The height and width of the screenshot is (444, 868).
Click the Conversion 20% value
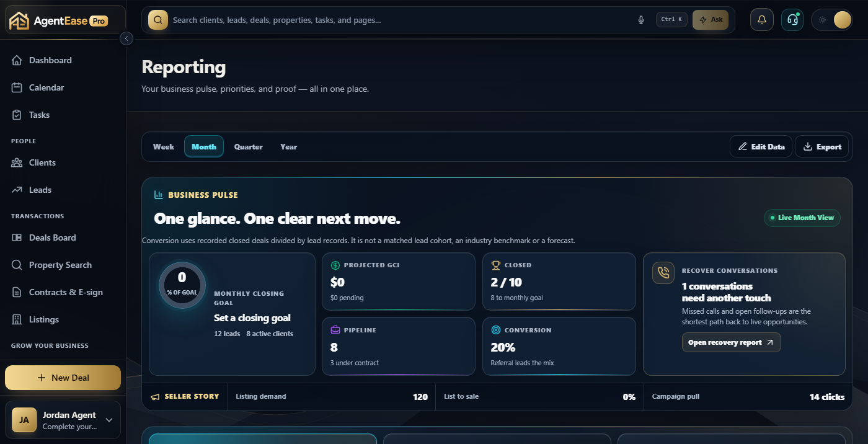tap(503, 347)
